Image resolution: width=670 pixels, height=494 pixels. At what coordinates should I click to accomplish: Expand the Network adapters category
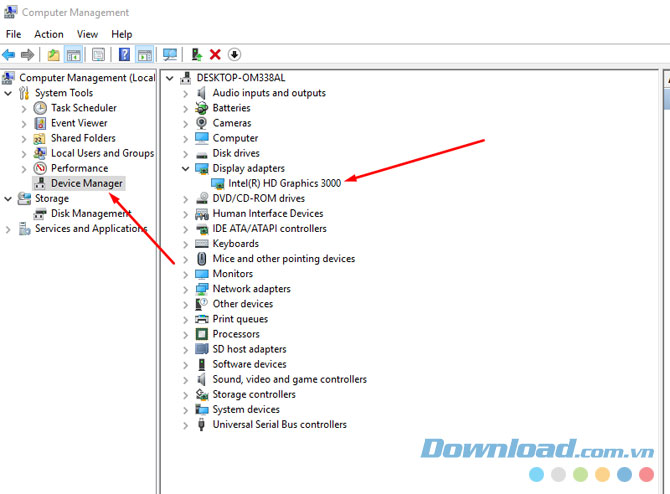click(186, 289)
